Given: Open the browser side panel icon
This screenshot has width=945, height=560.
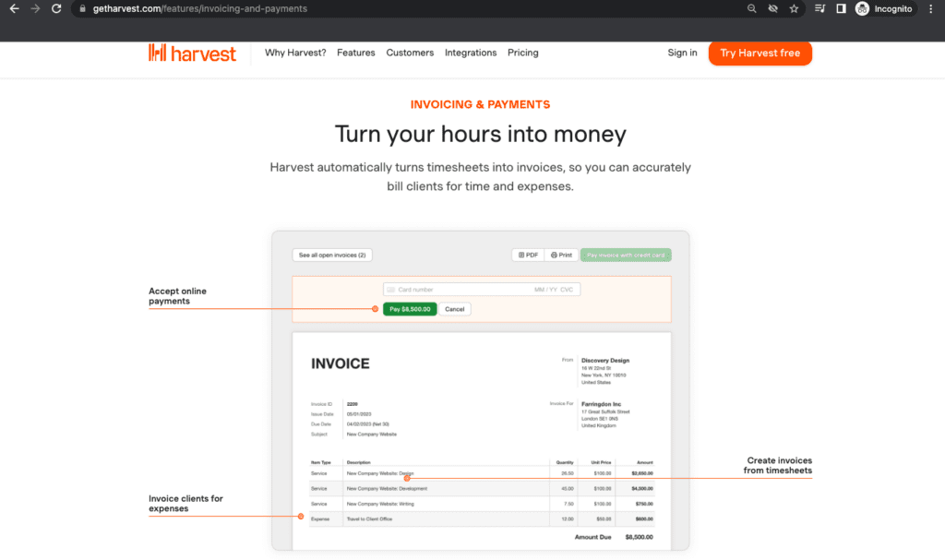Looking at the screenshot, I should coord(841,8).
